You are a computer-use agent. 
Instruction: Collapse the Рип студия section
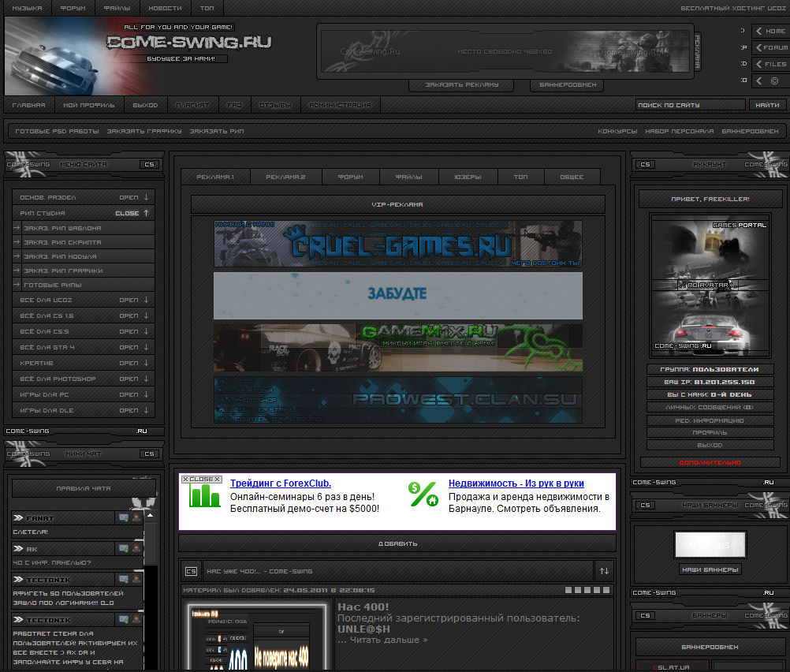pos(84,213)
